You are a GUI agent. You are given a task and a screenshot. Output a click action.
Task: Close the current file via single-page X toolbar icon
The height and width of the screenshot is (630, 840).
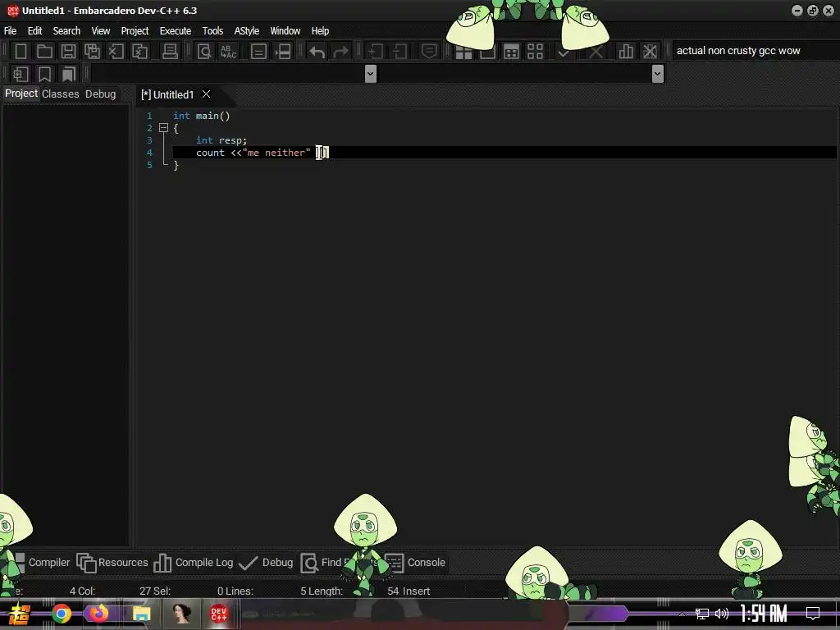(116, 52)
